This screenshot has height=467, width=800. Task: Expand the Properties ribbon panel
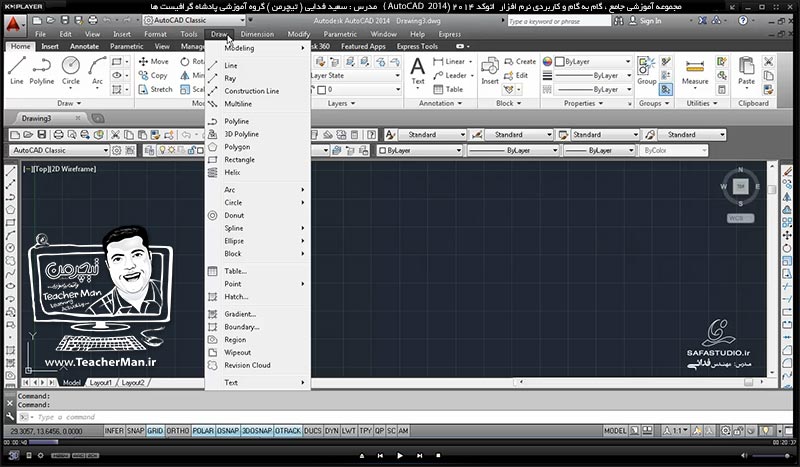tap(583, 103)
